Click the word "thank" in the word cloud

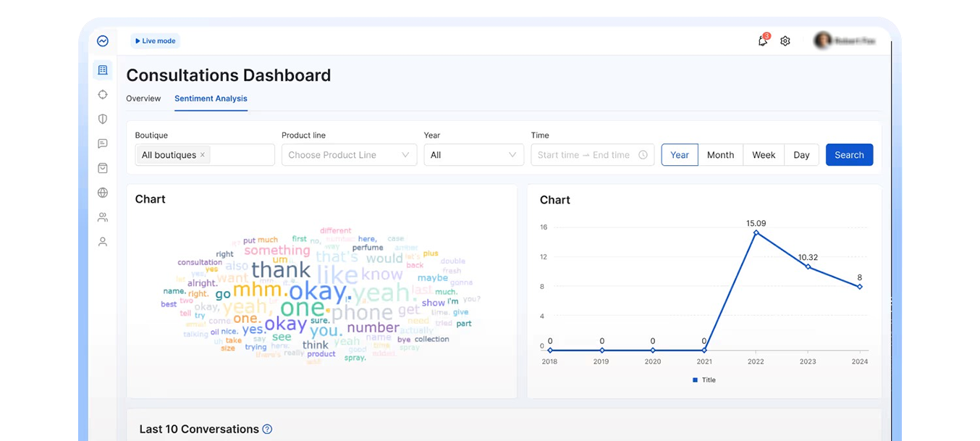281,271
